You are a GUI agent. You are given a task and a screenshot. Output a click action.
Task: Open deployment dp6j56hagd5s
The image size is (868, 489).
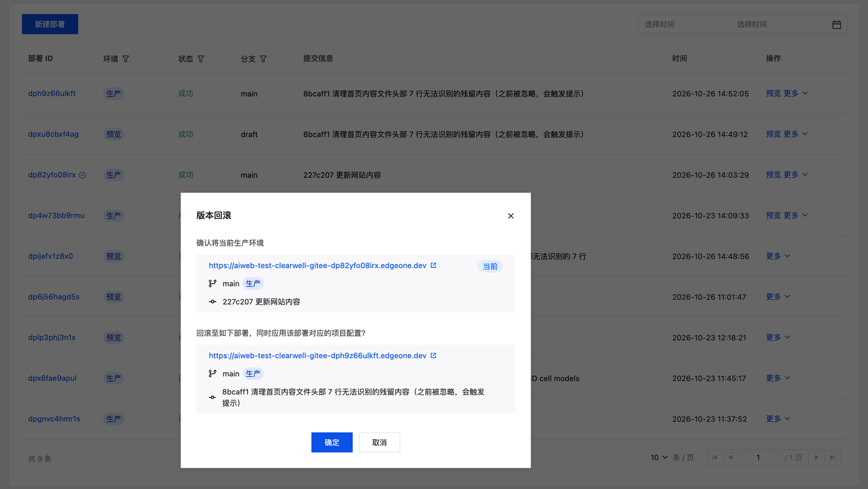click(54, 297)
